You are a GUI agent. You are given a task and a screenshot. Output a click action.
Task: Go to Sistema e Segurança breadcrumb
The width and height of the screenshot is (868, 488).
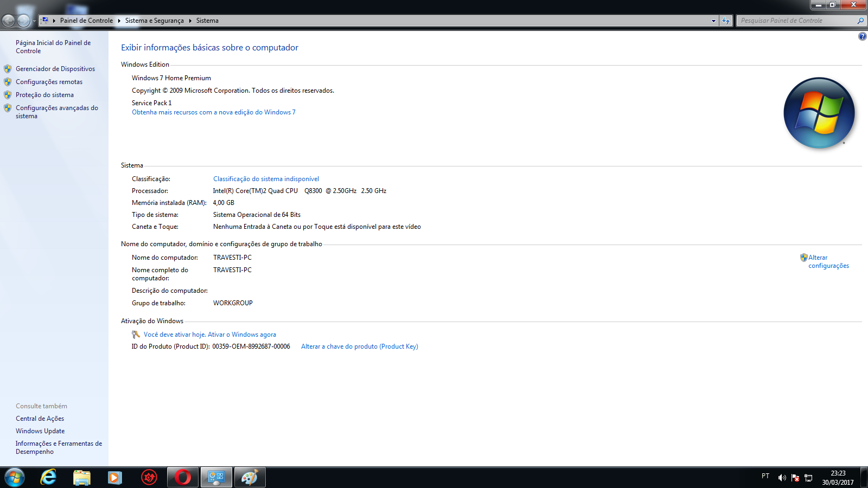pyautogui.click(x=154, y=21)
